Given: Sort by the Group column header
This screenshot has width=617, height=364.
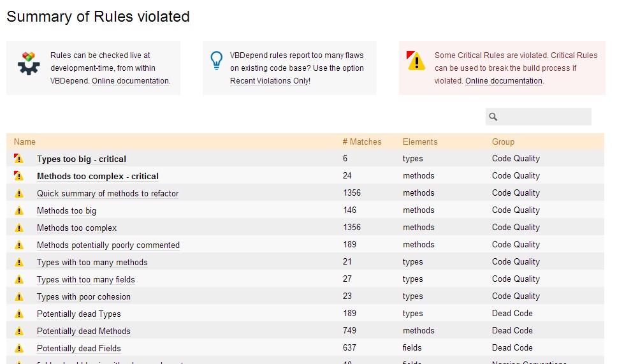Looking at the screenshot, I should (503, 142).
